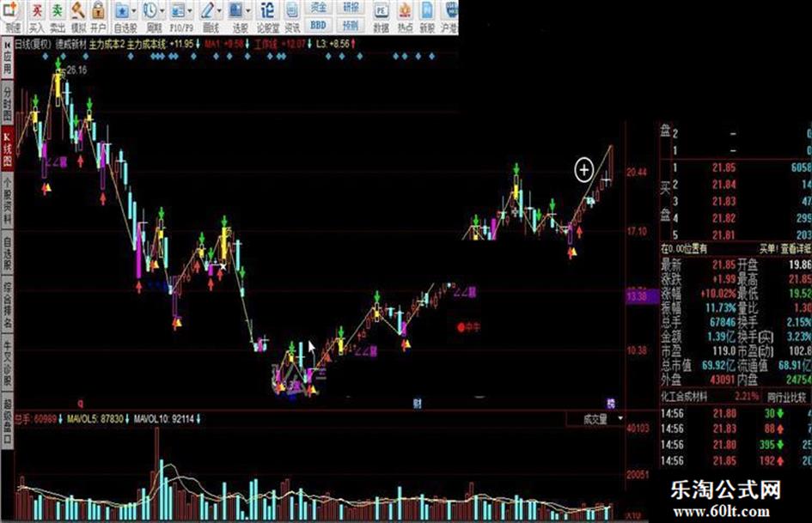The width and height of the screenshot is (812, 523).
Task: Expand the 选股 dropdown arrow
Action: click(247, 11)
